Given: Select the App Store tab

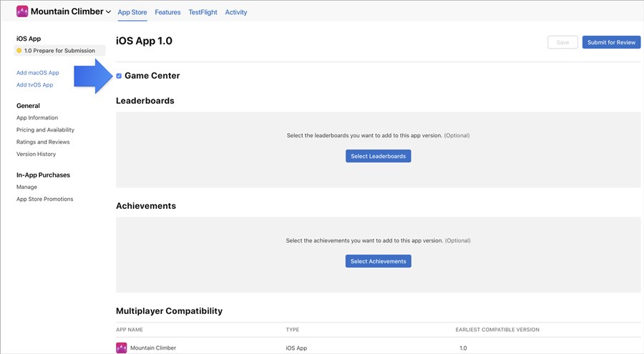Looking at the screenshot, I should point(132,12).
